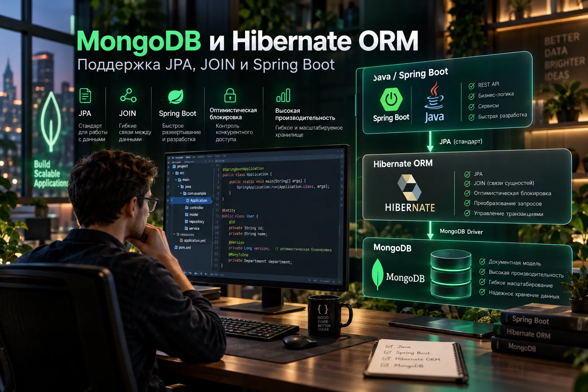Screen dimensions: 588x392
Task: Click the JPA (стандарт) arrow label
Action: [461, 142]
